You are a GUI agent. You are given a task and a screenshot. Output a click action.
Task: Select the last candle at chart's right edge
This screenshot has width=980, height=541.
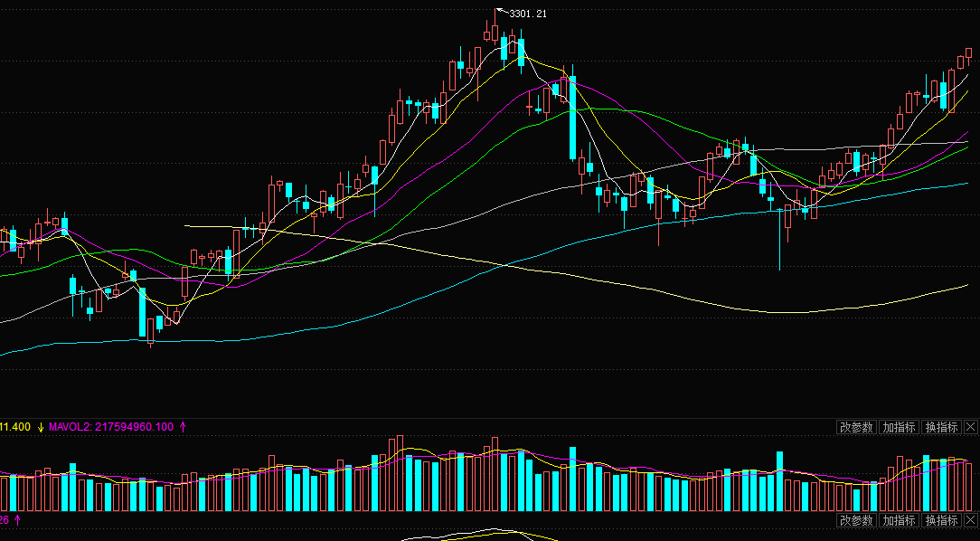coord(969,53)
